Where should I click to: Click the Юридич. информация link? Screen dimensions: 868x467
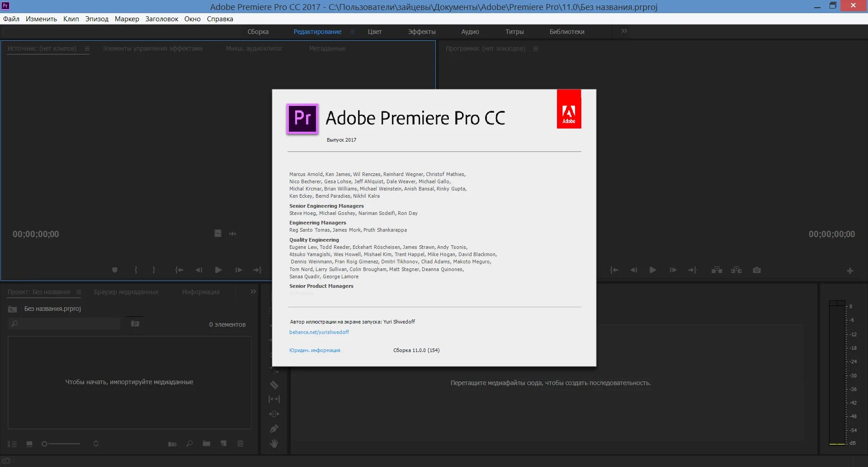[x=315, y=350]
